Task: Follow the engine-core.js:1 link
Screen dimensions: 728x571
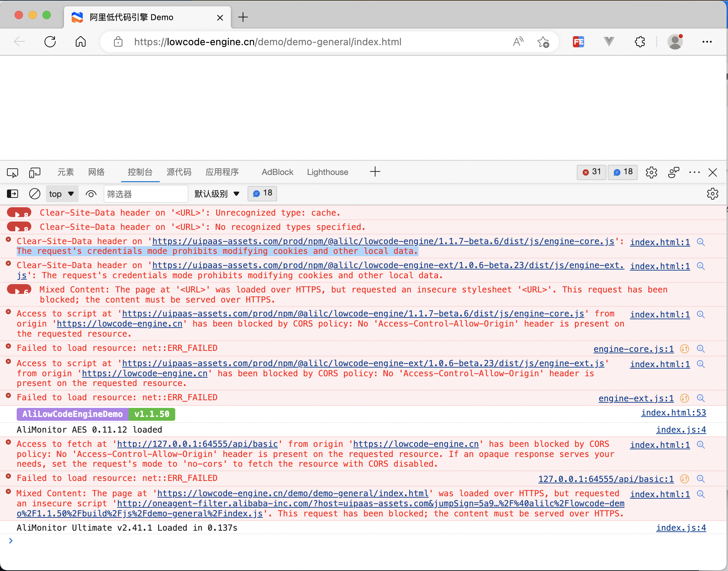Action: tap(633, 349)
